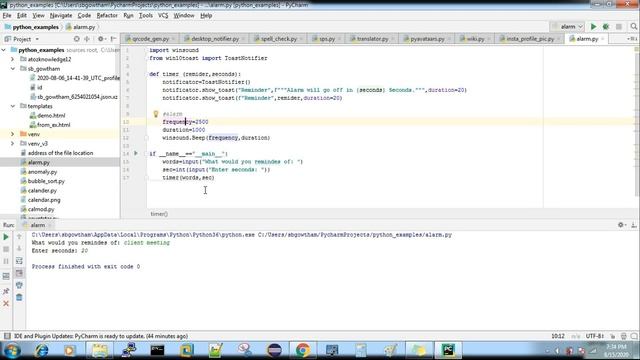The height and width of the screenshot is (360, 640).
Task: Open Google Chrome from the taskbar
Action: coord(303,350)
